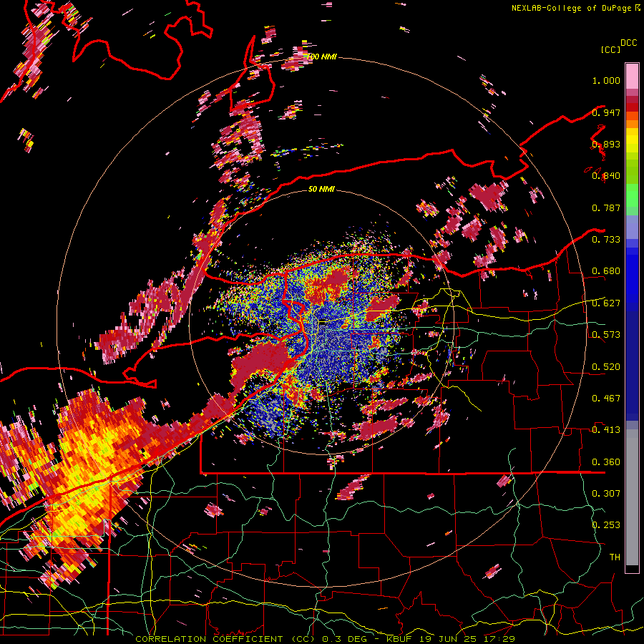Screen dimensions: 644x644
Task: Click the 0.467 legend value
Action: click(606, 399)
